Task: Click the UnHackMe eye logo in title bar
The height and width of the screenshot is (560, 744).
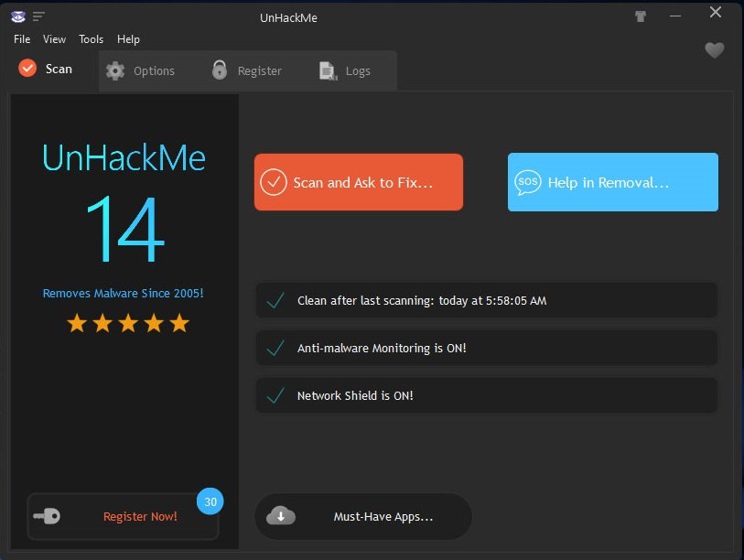Action: [x=17, y=16]
